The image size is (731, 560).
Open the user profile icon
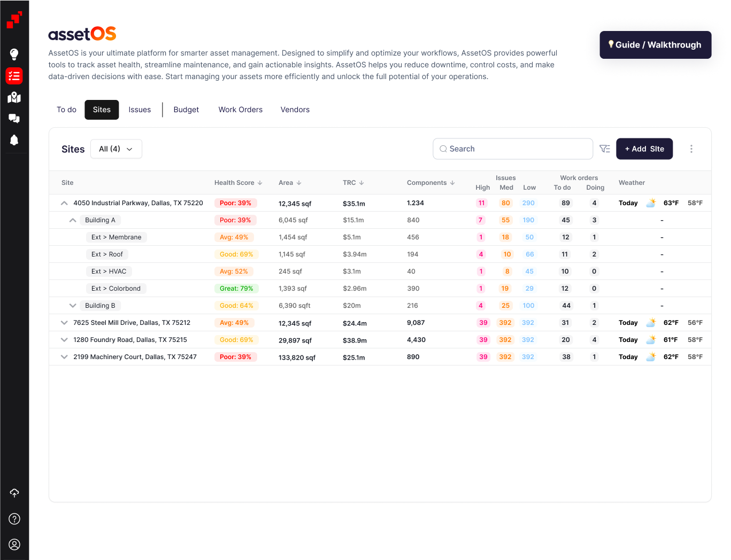point(14,545)
